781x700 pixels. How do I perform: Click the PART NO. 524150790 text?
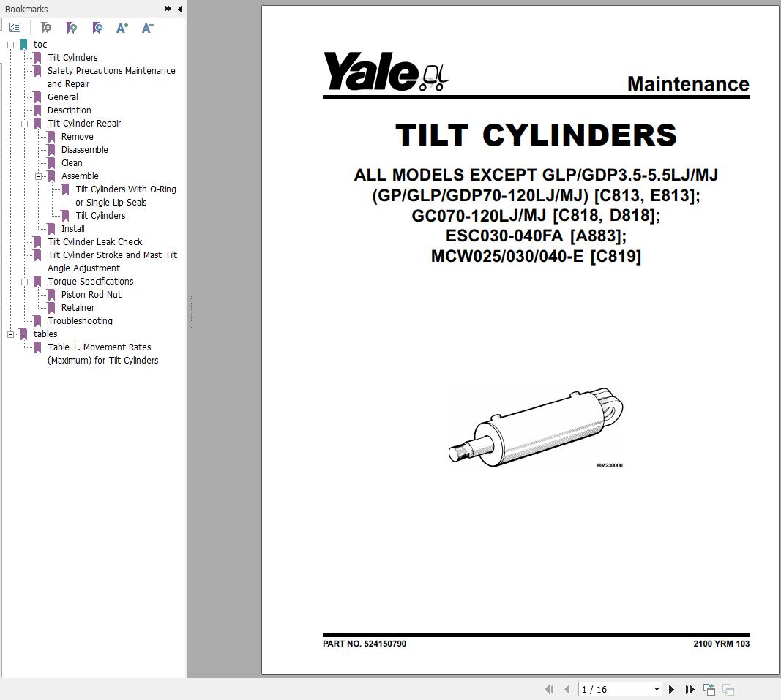coord(365,644)
